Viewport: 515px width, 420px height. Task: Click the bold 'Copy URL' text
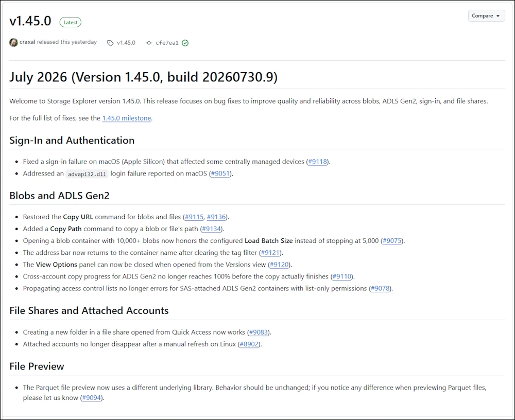pos(78,217)
